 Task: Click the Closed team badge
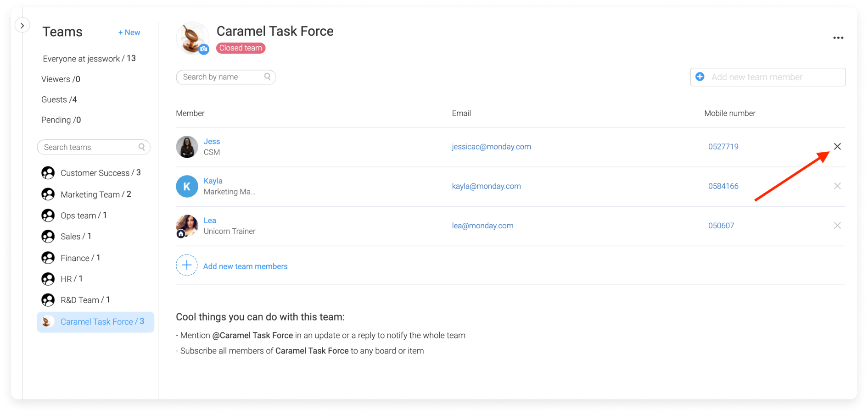[x=241, y=48]
